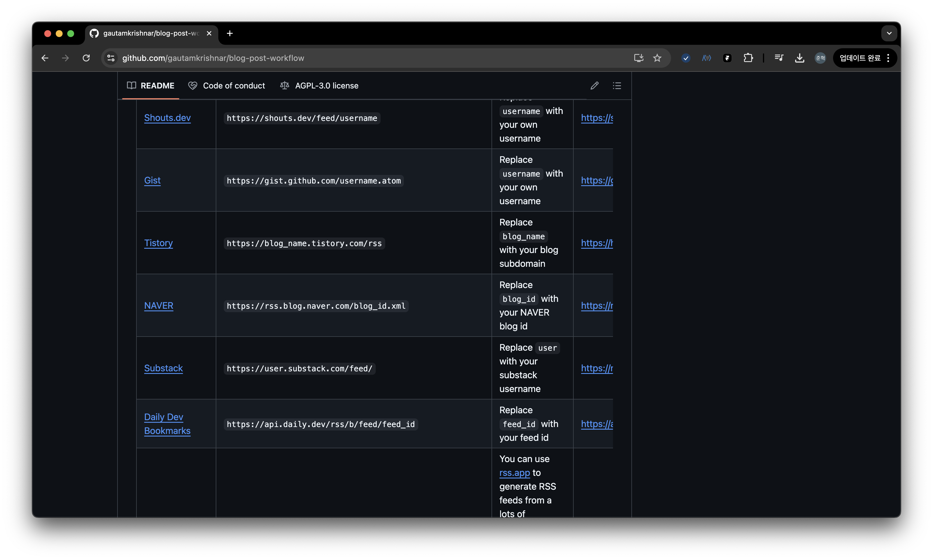Open the README outline list icon
The width and height of the screenshot is (933, 560).
click(x=617, y=86)
